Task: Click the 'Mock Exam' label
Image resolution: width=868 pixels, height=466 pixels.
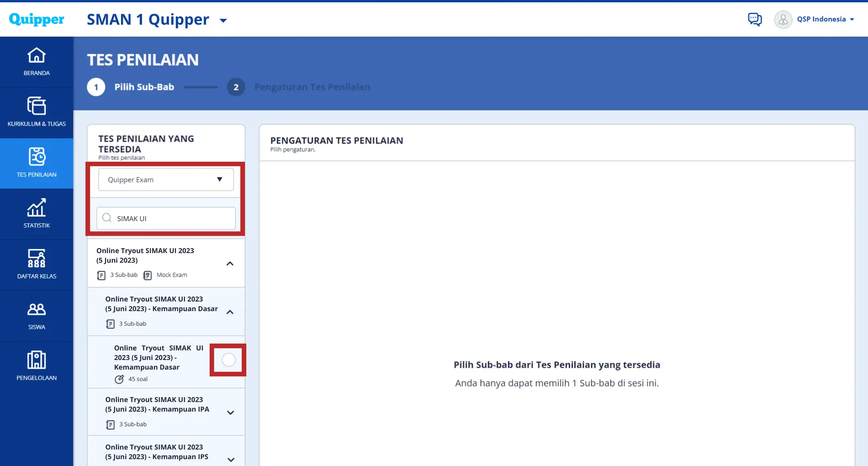Action: (x=172, y=275)
